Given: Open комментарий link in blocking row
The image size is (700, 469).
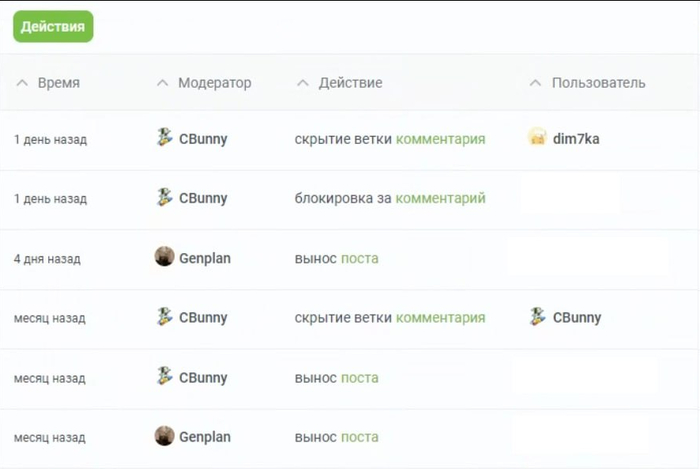Looking at the screenshot, I should [x=440, y=198].
